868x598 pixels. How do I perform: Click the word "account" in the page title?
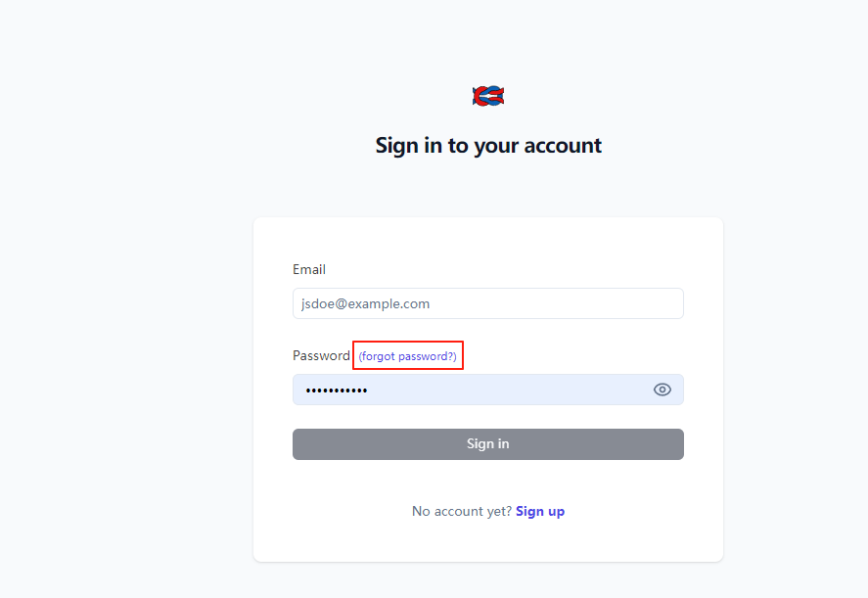tap(562, 146)
